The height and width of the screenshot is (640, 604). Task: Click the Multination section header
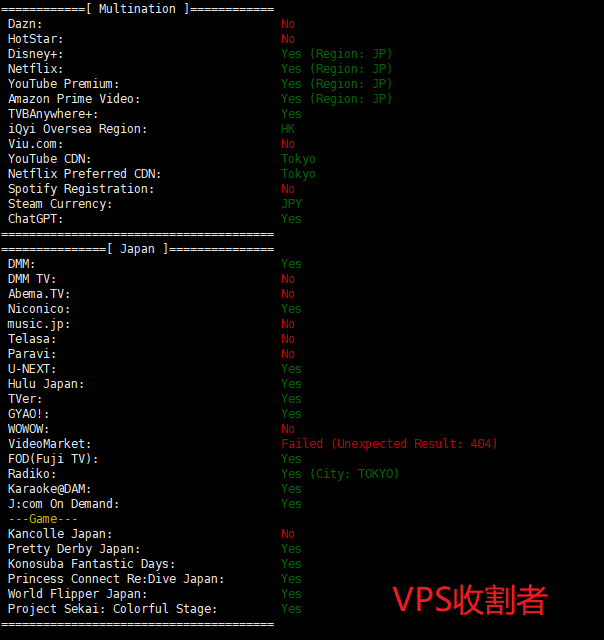[137, 9]
